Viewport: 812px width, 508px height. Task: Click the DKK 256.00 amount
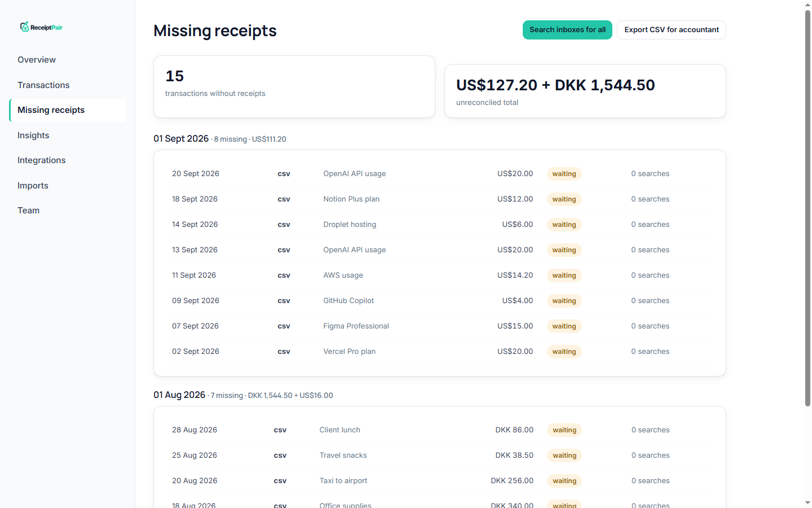click(512, 481)
